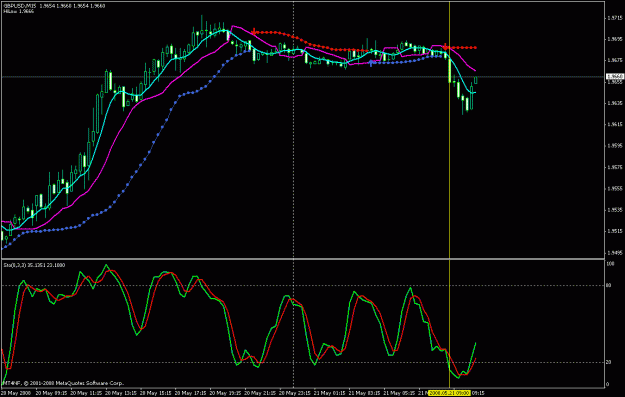Viewport: 625px width, 397px height.
Task: Click the 20 May 09:15 time axis label
Action: (x=51, y=393)
